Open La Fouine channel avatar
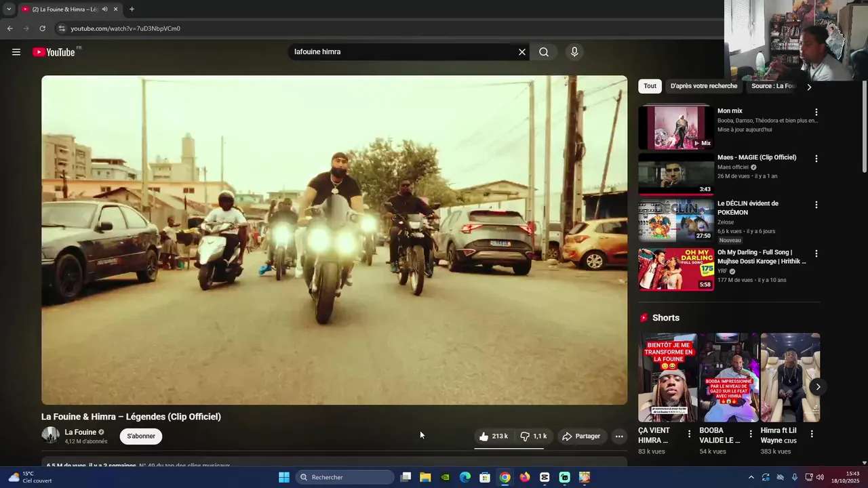Viewport: 868px width, 488px height. point(51,436)
